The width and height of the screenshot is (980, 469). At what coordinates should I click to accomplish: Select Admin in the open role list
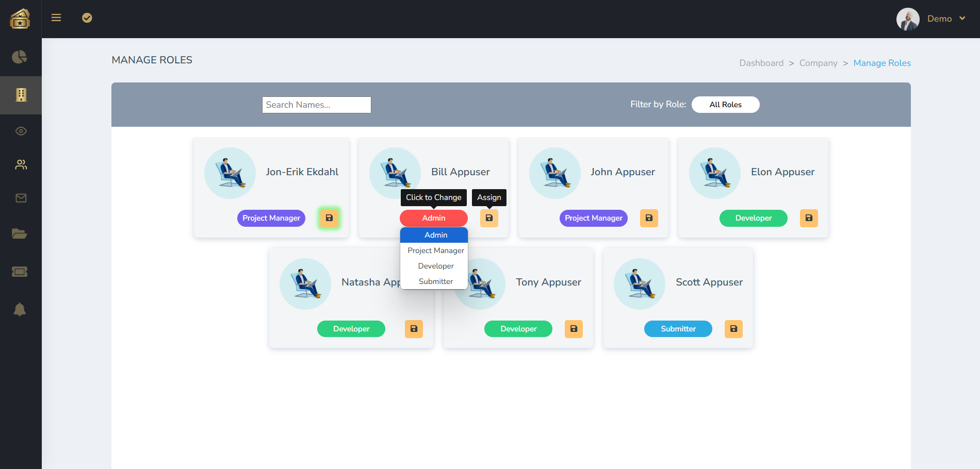(x=434, y=235)
